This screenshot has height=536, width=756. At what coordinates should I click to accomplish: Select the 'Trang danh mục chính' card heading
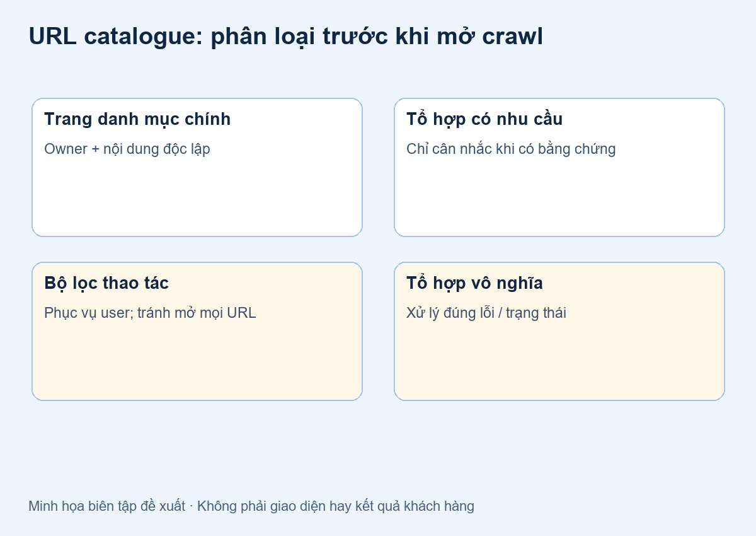137,119
